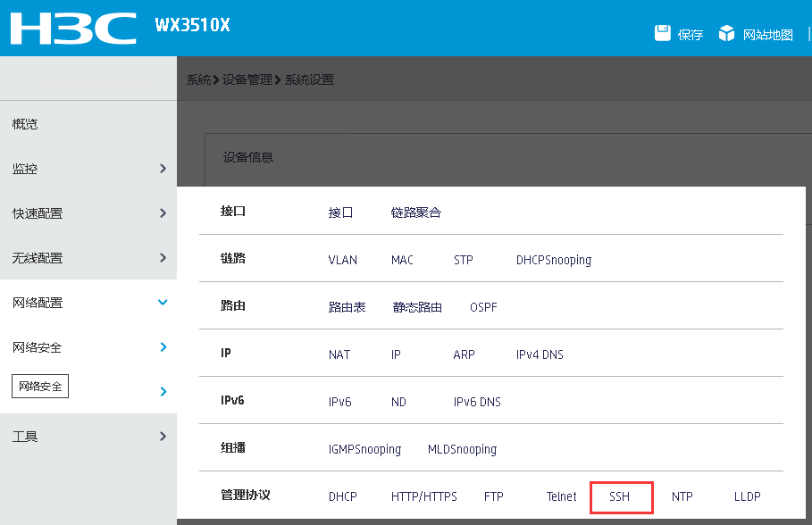Click the sitemap cube icon
The height and width of the screenshot is (525, 812).
726,33
